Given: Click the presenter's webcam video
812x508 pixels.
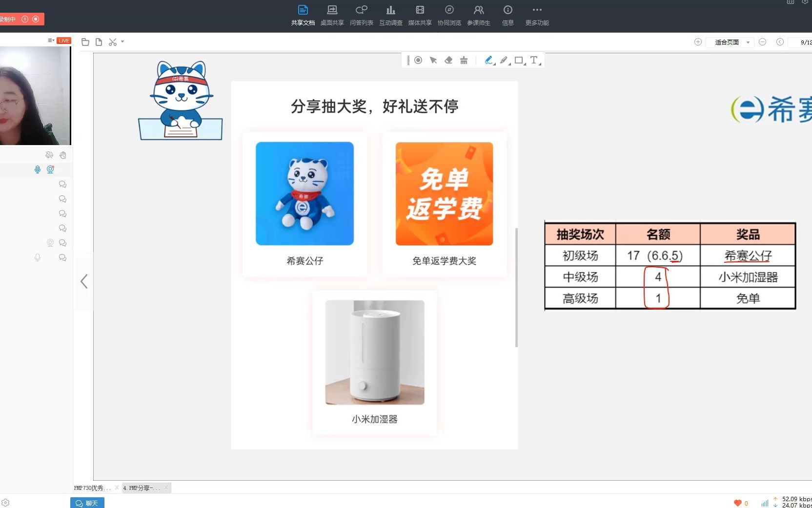Looking at the screenshot, I should point(35,96).
